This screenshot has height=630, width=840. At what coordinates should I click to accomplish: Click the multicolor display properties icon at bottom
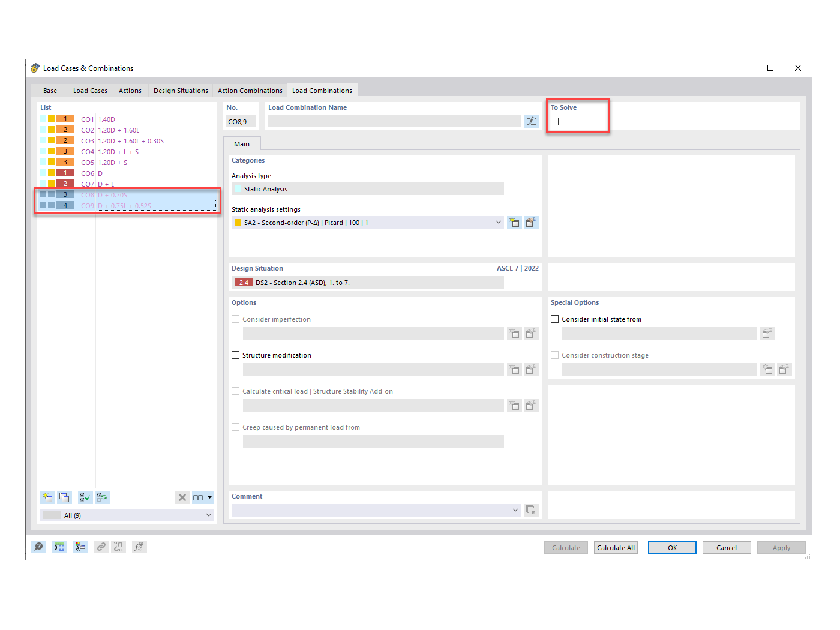(x=80, y=547)
